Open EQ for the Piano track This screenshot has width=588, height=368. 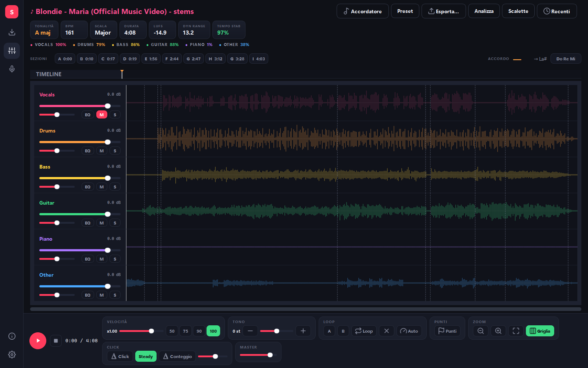pos(87,259)
